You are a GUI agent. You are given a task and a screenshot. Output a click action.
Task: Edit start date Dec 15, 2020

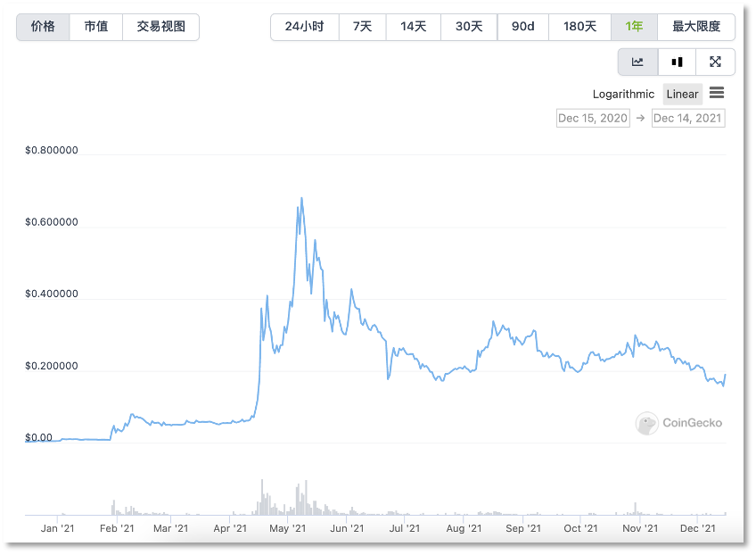point(593,118)
